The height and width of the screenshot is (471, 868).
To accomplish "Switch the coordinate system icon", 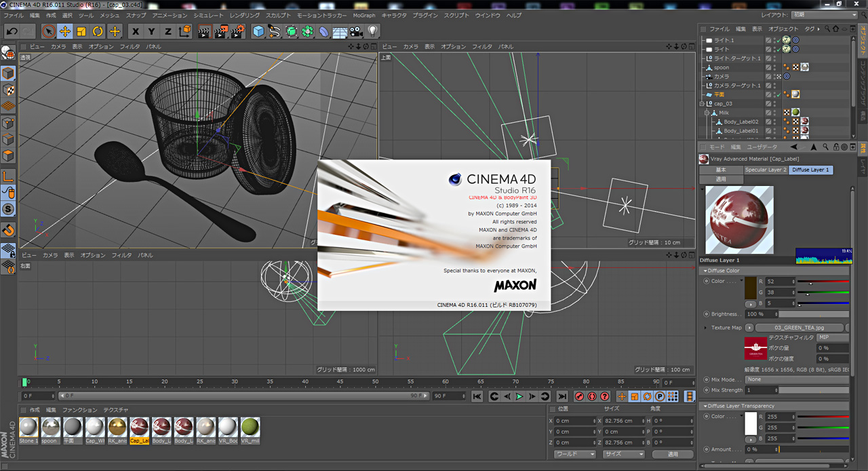I will 184,31.
